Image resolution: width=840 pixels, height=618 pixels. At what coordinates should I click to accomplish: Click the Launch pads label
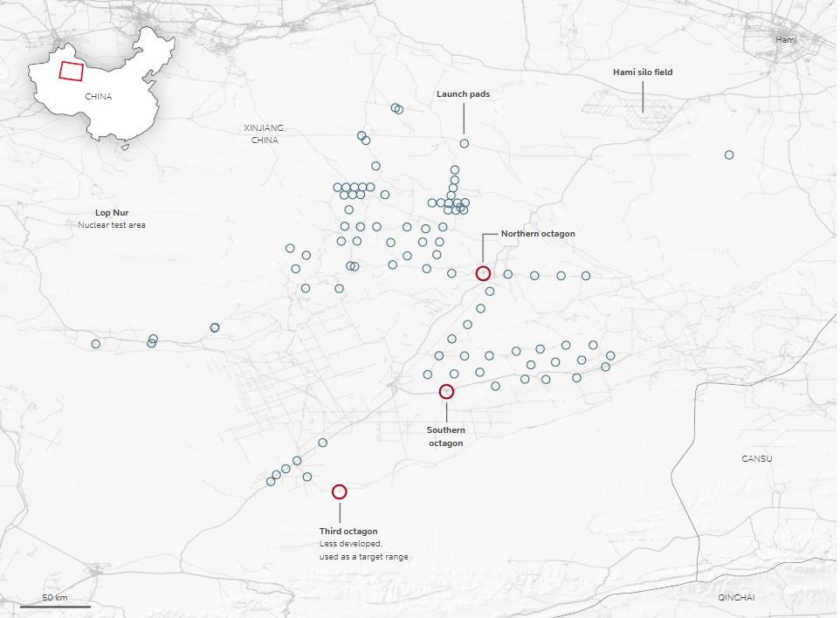click(463, 93)
